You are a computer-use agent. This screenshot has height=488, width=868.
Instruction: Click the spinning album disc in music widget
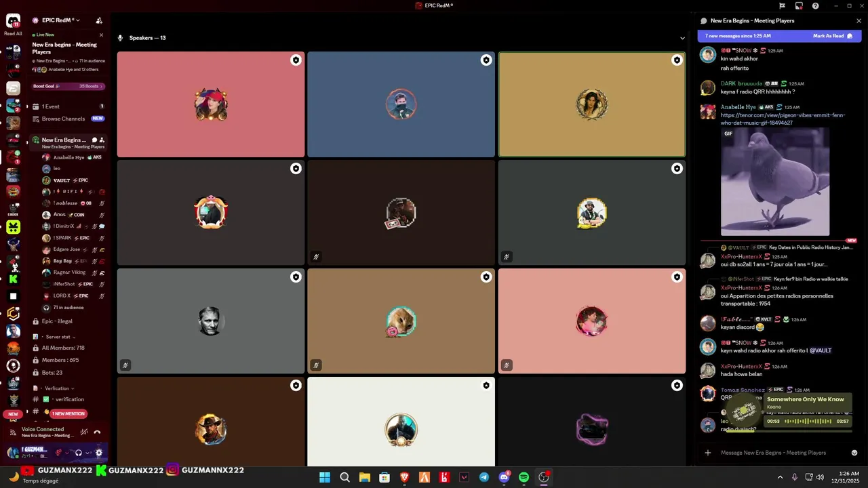click(x=745, y=409)
